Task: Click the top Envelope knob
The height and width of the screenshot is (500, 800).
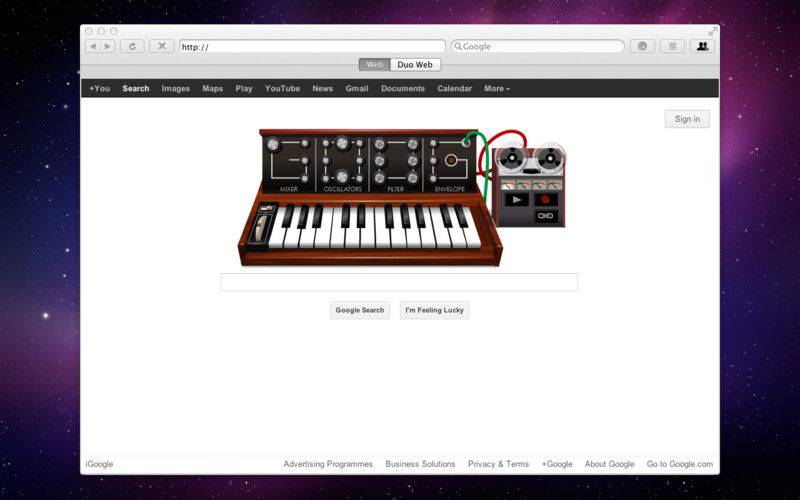Action: pos(433,144)
